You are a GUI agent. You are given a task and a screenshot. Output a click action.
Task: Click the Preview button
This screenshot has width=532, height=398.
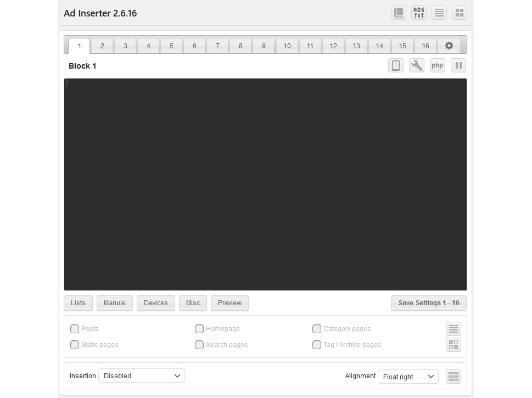pyautogui.click(x=229, y=303)
